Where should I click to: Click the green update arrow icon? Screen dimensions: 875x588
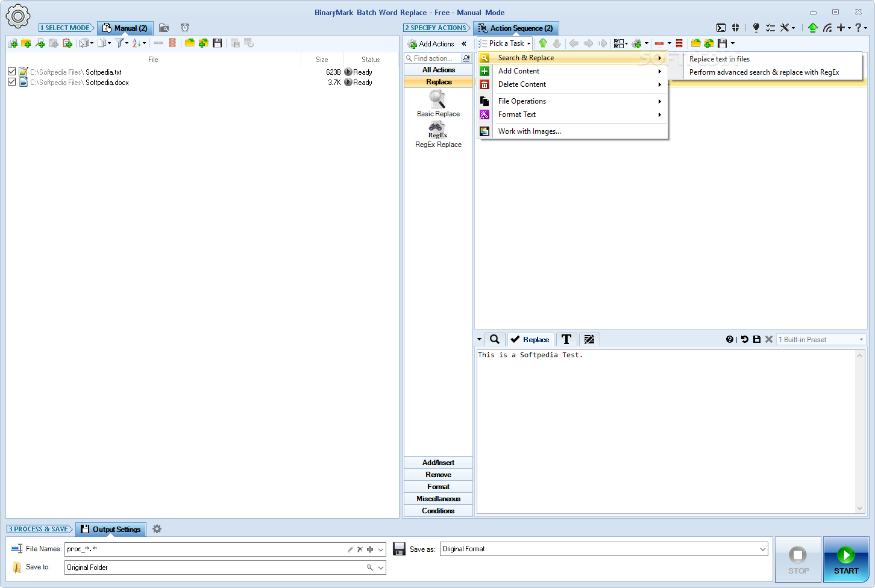coord(813,28)
